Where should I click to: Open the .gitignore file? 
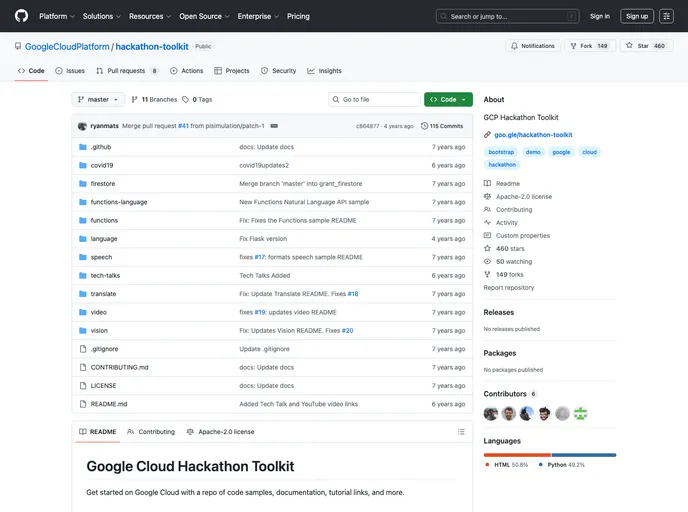click(104, 349)
